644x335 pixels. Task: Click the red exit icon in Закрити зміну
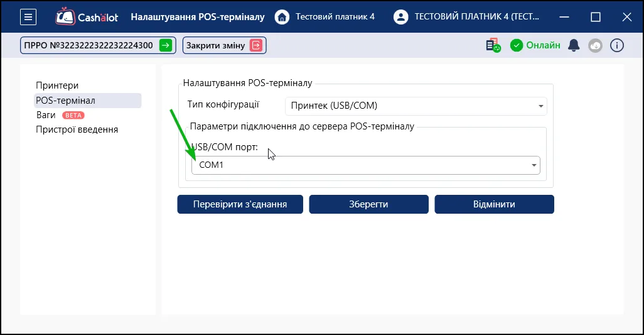[256, 45]
